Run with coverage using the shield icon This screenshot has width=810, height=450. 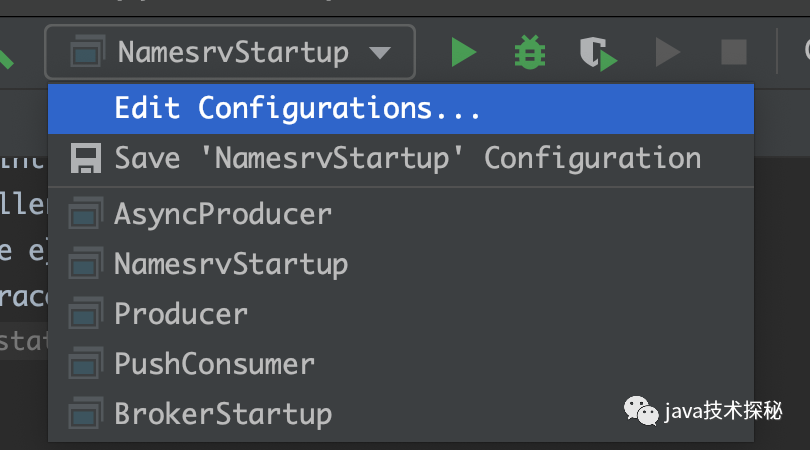click(598, 53)
